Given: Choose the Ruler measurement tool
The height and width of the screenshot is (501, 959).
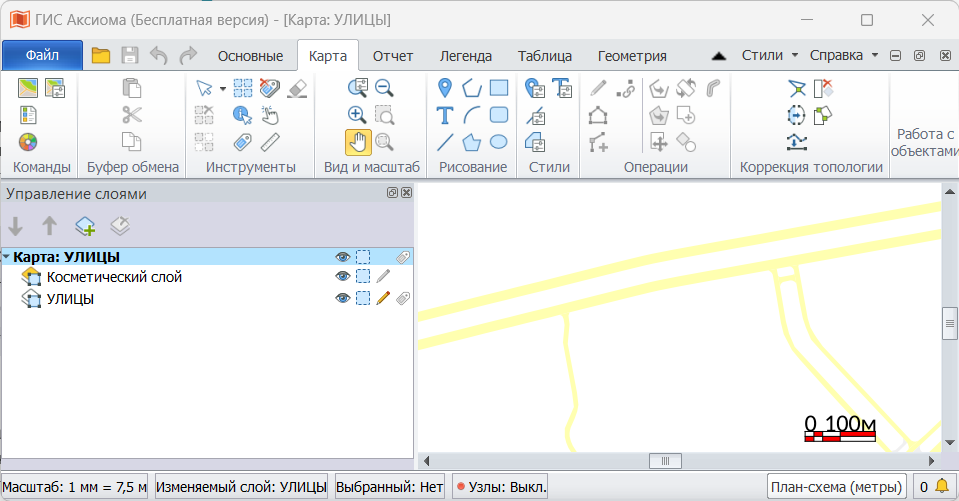Looking at the screenshot, I should point(270,141).
